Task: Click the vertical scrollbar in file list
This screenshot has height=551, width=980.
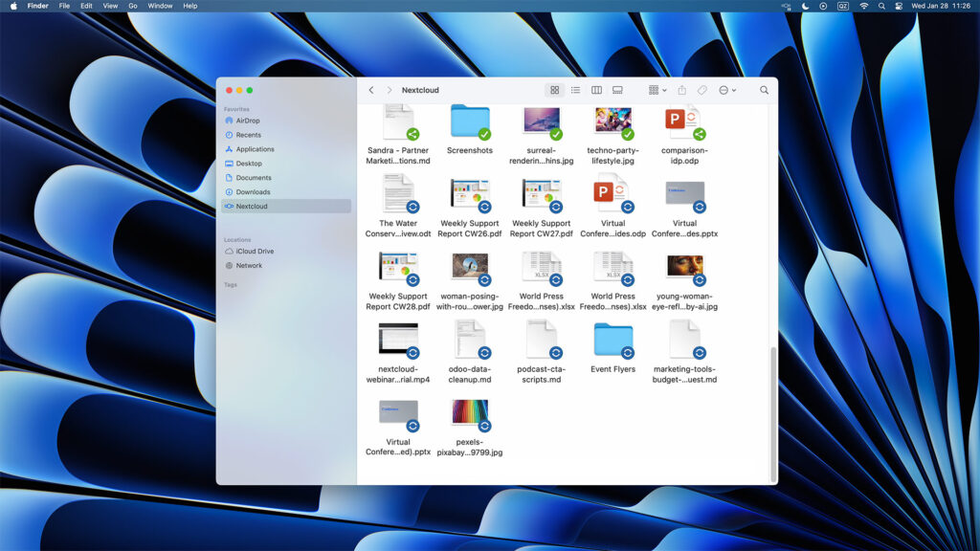Action: click(x=773, y=411)
